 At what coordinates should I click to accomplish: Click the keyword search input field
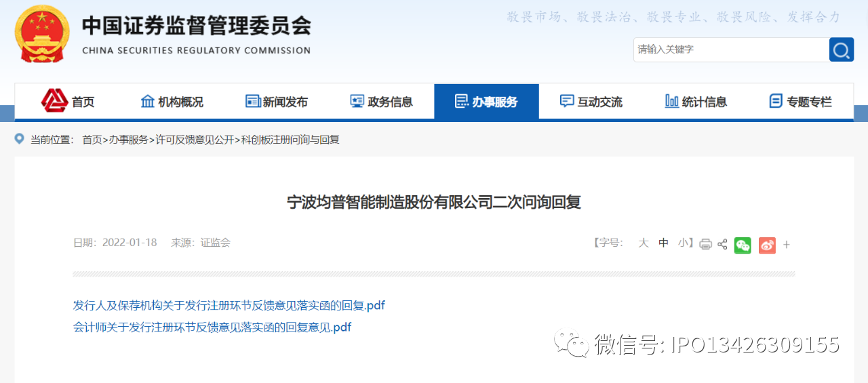pyautogui.click(x=730, y=49)
